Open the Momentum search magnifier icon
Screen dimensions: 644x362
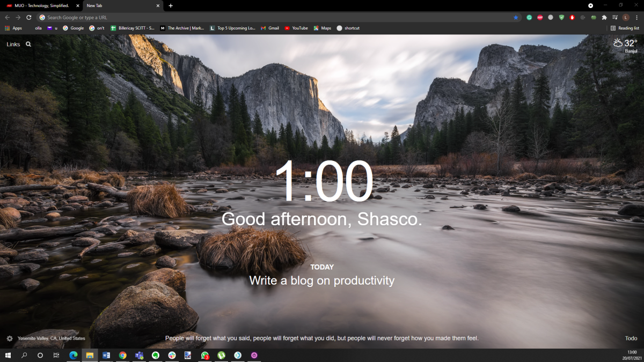click(x=27, y=45)
